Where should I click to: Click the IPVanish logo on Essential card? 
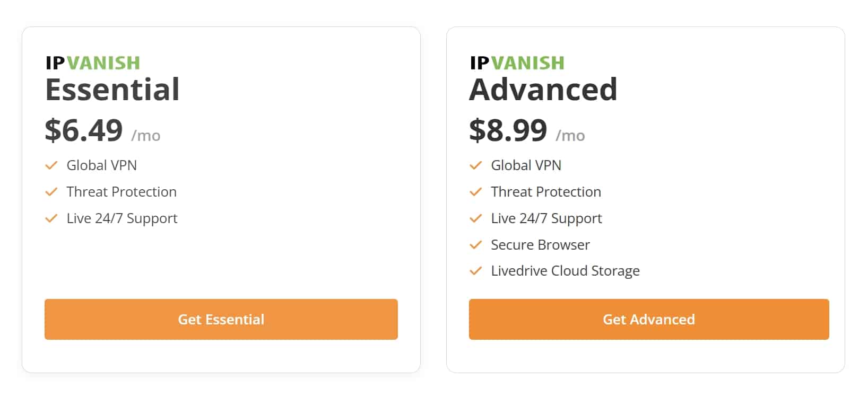coord(93,63)
